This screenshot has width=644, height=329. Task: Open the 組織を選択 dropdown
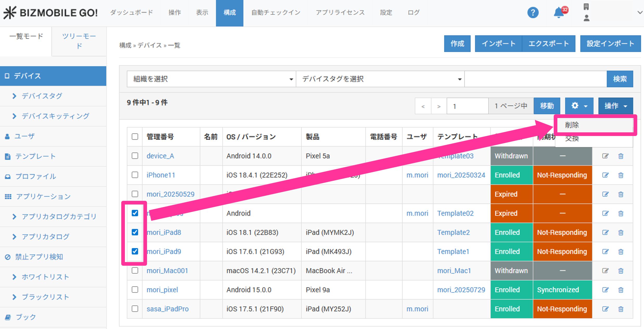211,79
